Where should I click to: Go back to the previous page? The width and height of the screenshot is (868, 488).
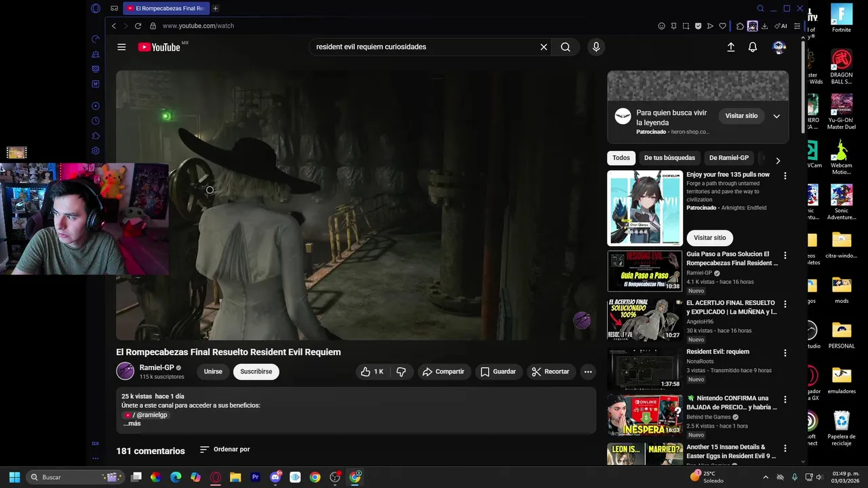point(114,26)
